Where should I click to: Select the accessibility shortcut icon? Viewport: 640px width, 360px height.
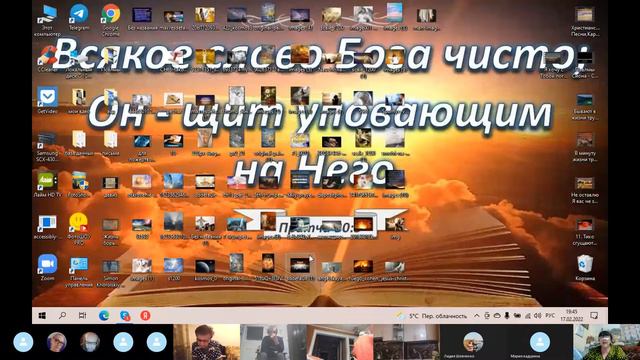47,227
